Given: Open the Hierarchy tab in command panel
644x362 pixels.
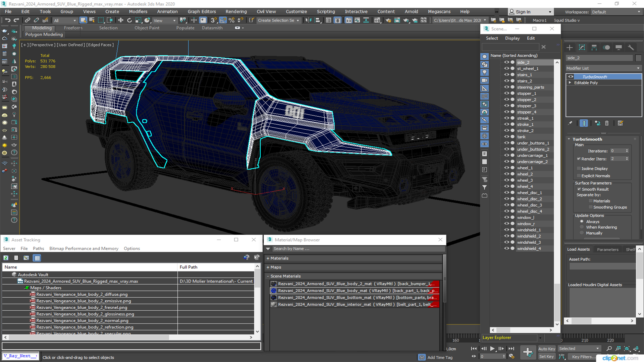Looking at the screenshot, I should [594, 48].
